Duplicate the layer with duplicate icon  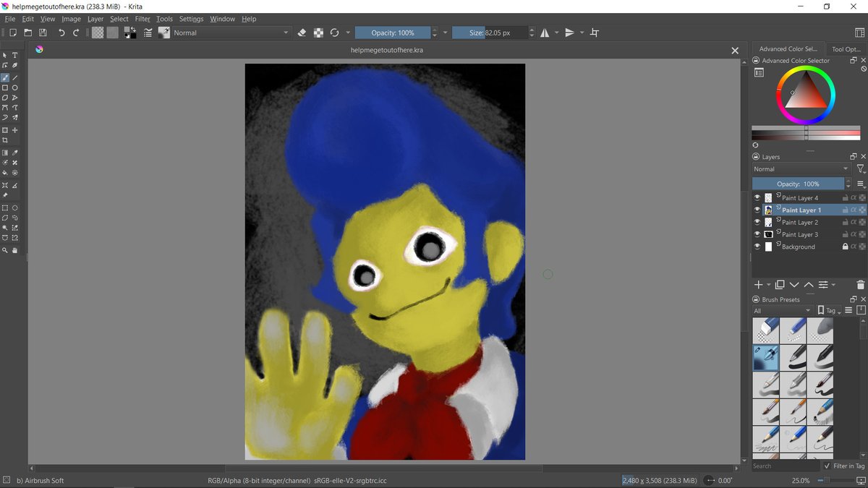pyautogui.click(x=780, y=285)
